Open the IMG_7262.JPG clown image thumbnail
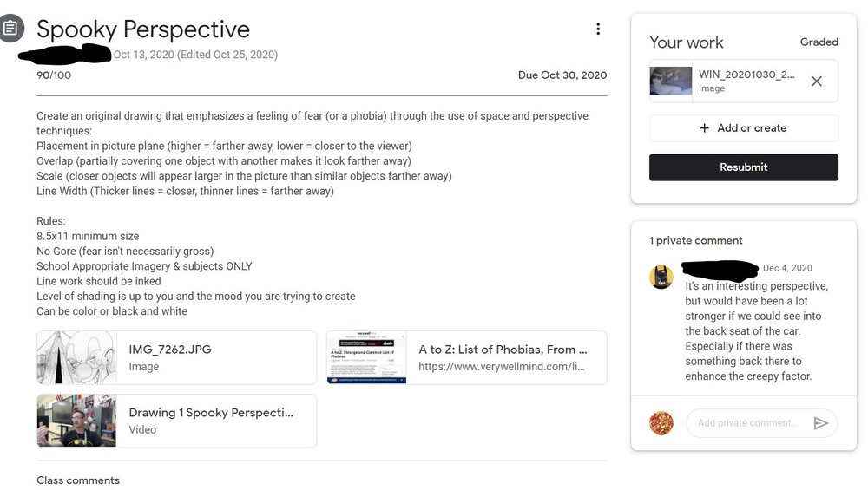Screen dimensions: 868x490 point(77,358)
